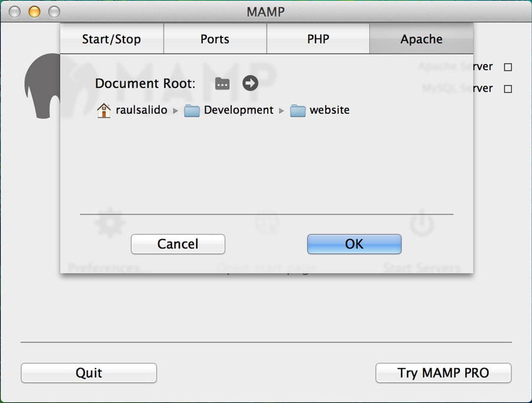
Task: Click the arrow icon to reveal document root
Action: [x=251, y=83]
